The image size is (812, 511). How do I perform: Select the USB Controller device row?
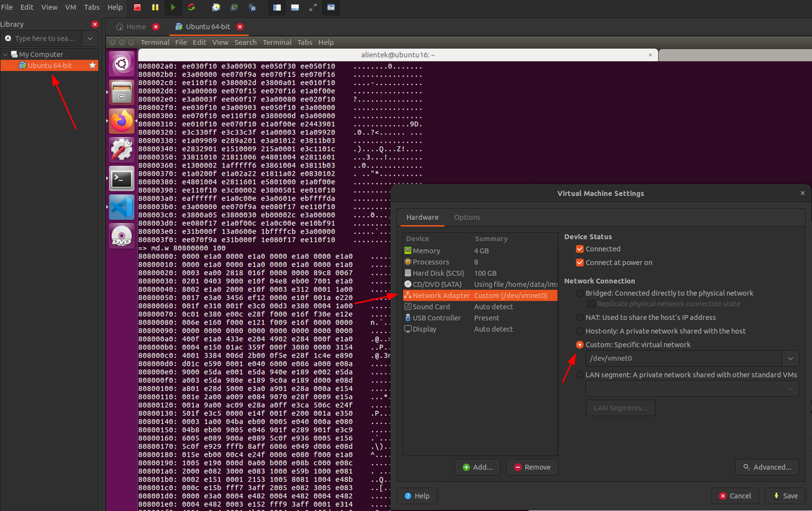(x=480, y=318)
